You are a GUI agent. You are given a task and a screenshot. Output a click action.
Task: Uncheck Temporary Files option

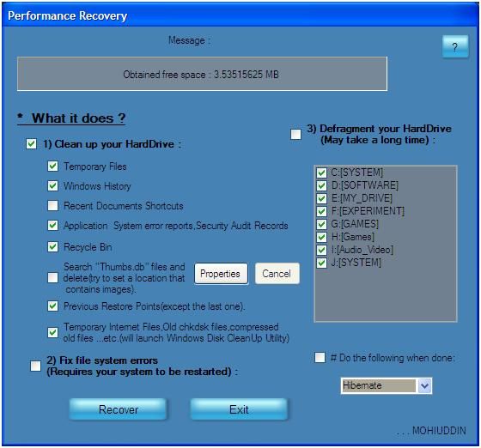52,166
